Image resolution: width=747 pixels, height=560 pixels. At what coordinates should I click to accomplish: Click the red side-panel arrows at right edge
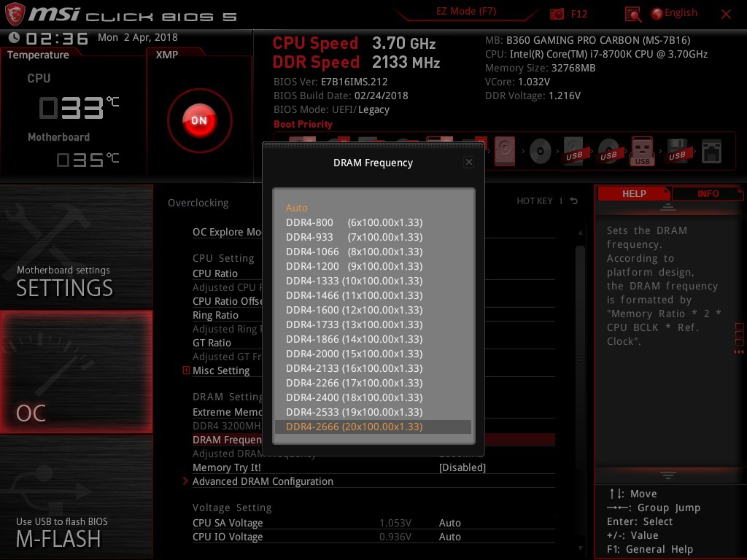click(x=739, y=352)
